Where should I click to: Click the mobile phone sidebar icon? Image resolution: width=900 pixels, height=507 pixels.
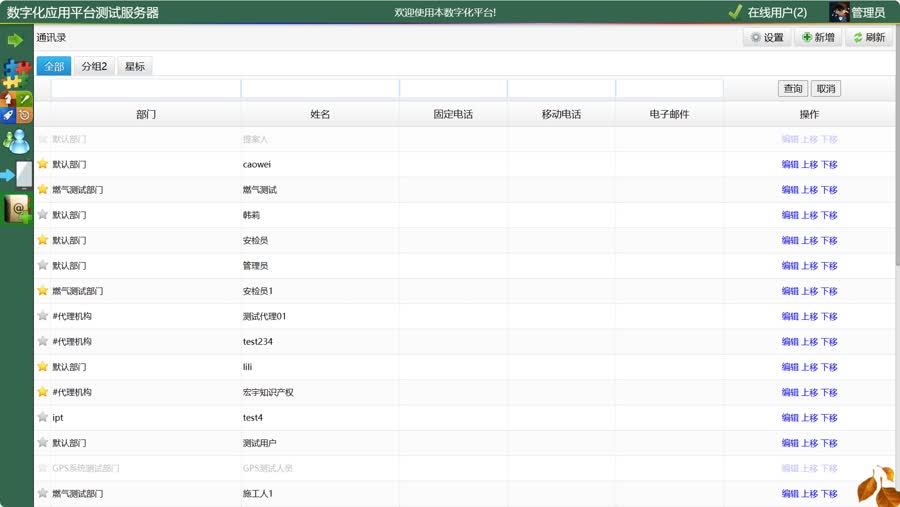[x=17, y=175]
